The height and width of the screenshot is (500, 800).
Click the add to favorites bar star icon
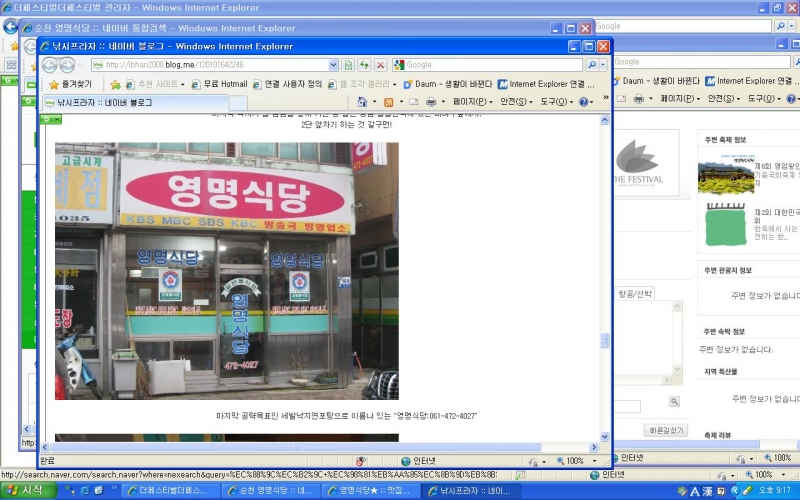pos(115,84)
